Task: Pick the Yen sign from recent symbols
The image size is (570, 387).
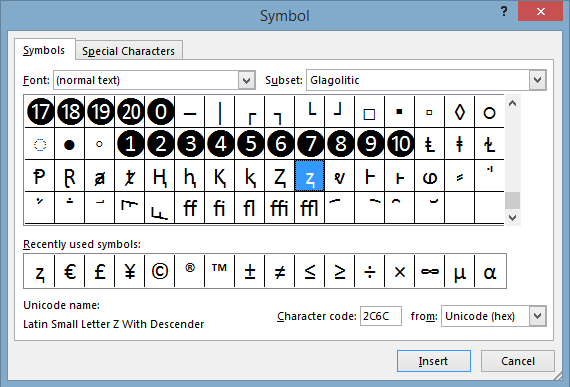Action: (x=130, y=271)
